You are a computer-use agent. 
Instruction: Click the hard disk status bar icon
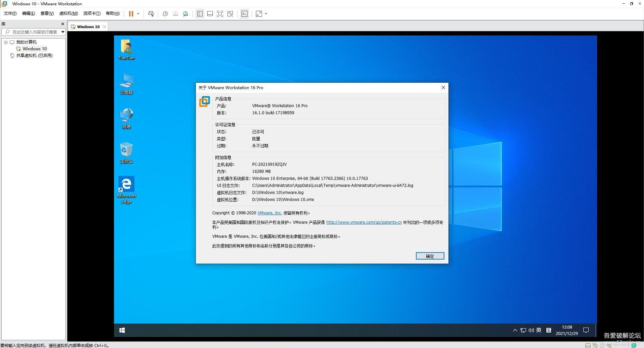tap(588, 345)
